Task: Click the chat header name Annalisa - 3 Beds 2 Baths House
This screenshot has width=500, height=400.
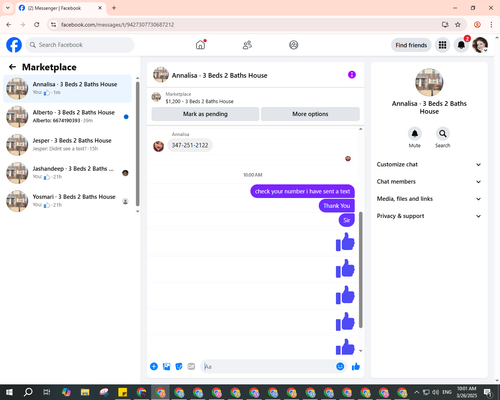Action: 219,75
